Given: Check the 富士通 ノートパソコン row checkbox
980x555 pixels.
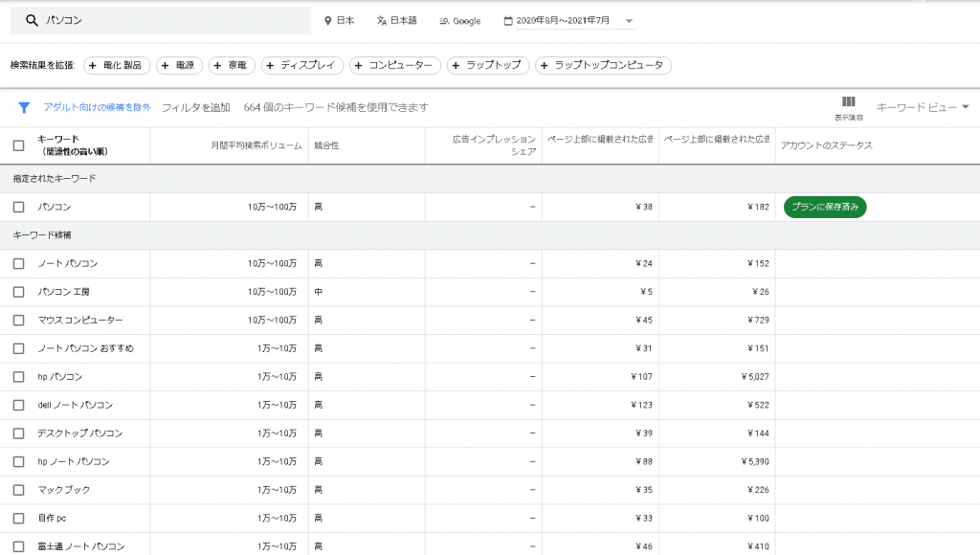Looking at the screenshot, I should pos(19,546).
